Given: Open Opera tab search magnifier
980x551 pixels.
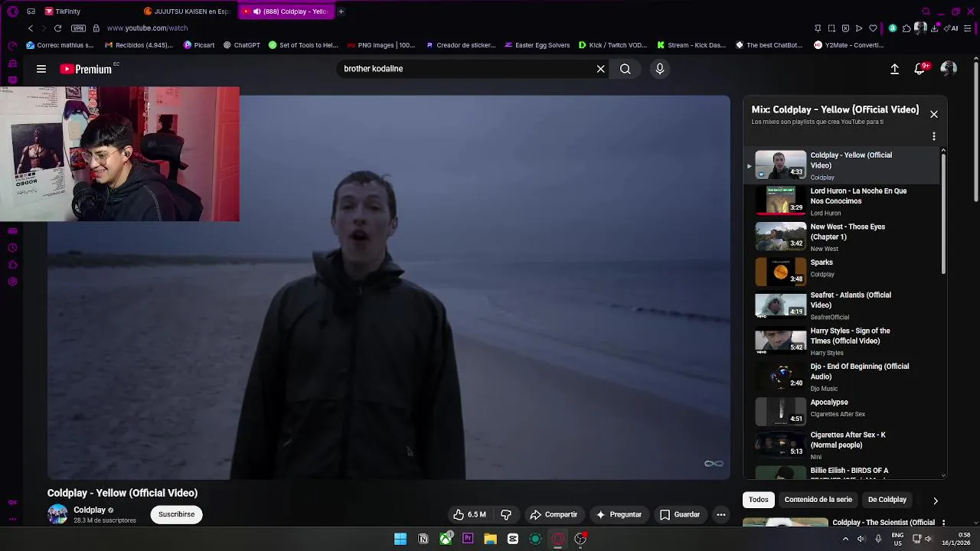Looking at the screenshot, I should 926,11.
